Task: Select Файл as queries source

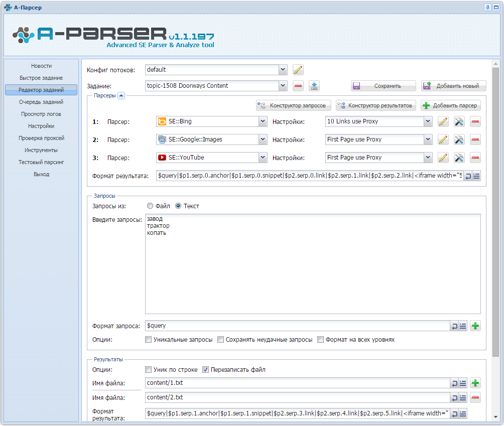Action: (150, 206)
